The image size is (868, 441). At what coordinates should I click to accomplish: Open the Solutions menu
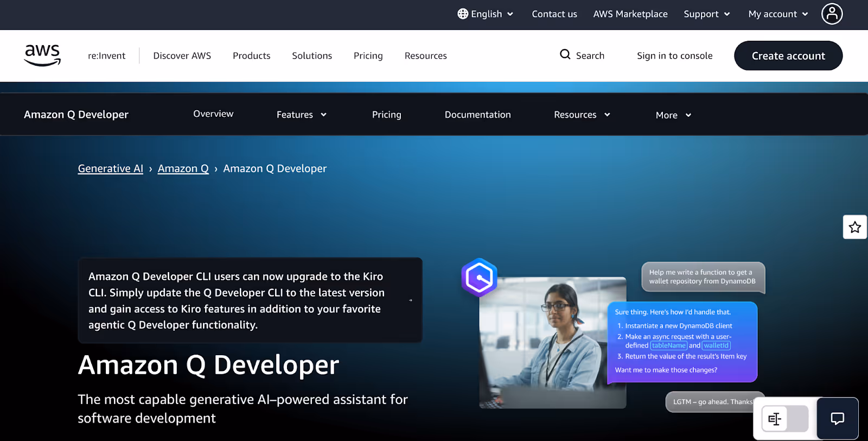[312, 55]
